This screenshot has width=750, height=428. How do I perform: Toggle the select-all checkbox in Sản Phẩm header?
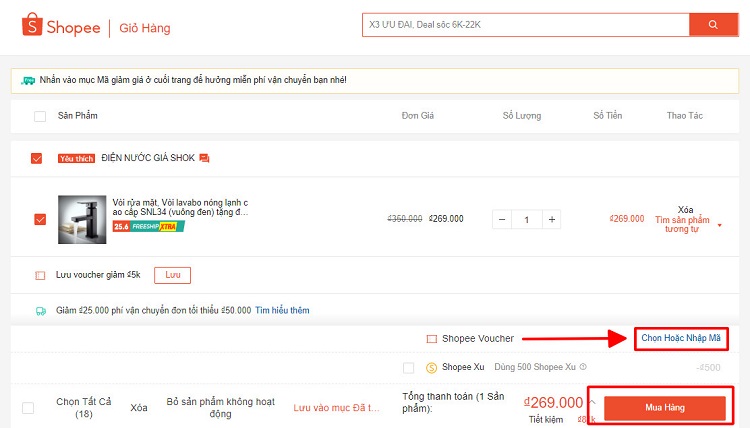tap(40, 116)
